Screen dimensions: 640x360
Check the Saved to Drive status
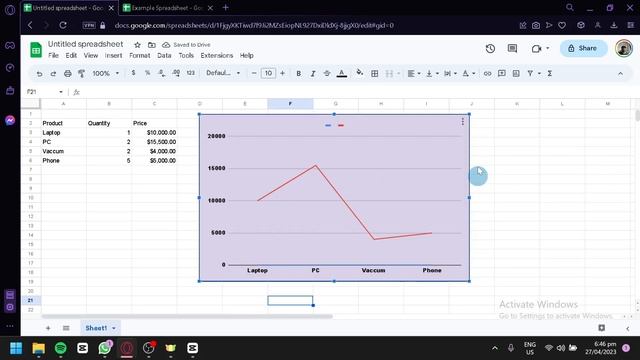click(x=187, y=45)
